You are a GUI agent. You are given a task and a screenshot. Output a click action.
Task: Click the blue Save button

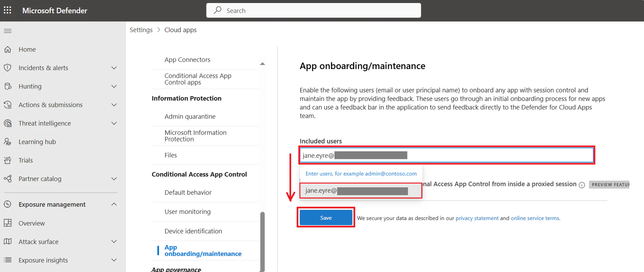[x=326, y=218]
